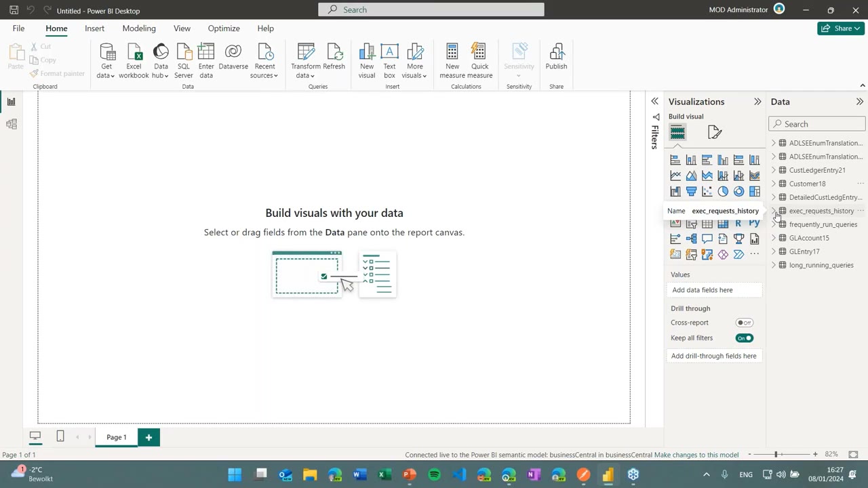Open Model view in left sidebar
The height and width of the screenshot is (488, 868).
(x=11, y=124)
